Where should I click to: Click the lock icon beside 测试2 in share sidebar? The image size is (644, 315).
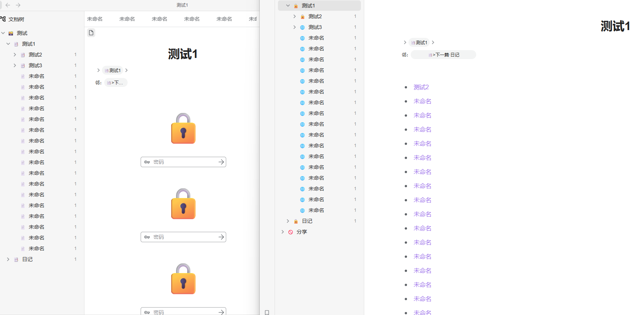(x=302, y=17)
